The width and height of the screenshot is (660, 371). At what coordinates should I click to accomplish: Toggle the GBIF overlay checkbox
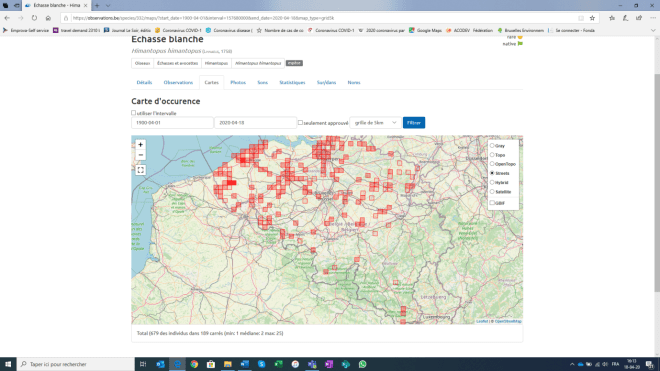point(492,203)
